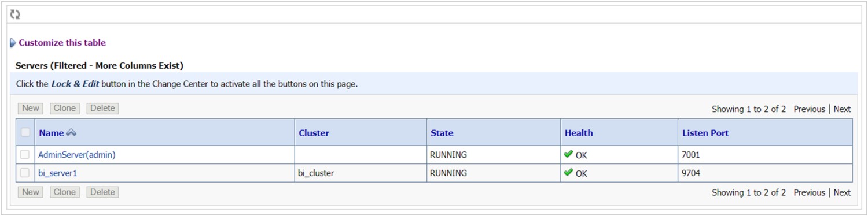This screenshot has width=868, height=216.
Task: Sort by the Cluster column header
Action: (x=314, y=133)
